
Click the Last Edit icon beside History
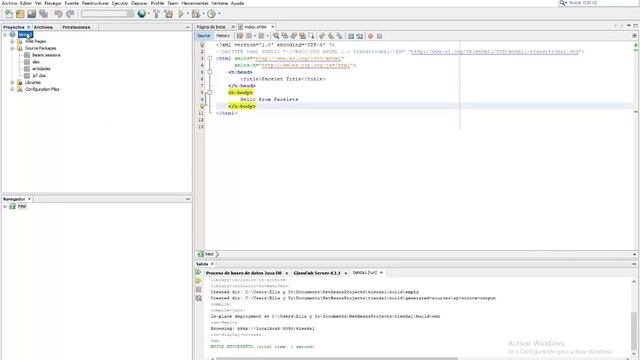[240, 36]
